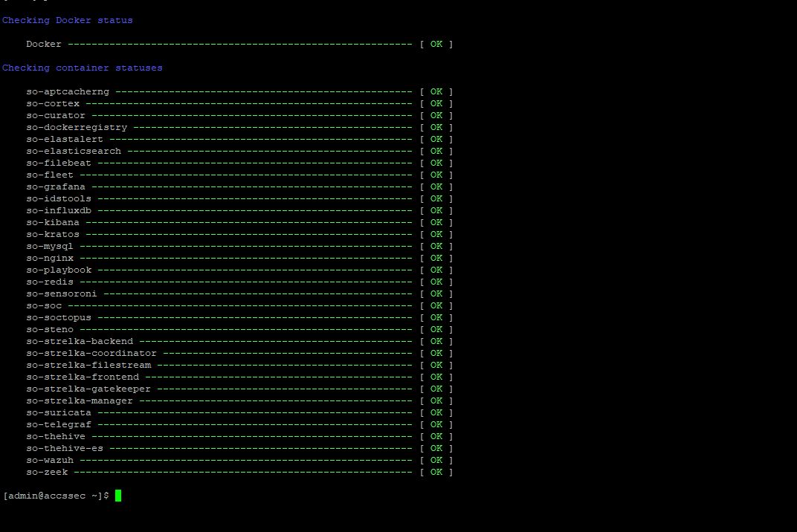Image resolution: width=797 pixels, height=532 pixels.
Task: Click the so-thehive-es container name
Action: (65, 448)
